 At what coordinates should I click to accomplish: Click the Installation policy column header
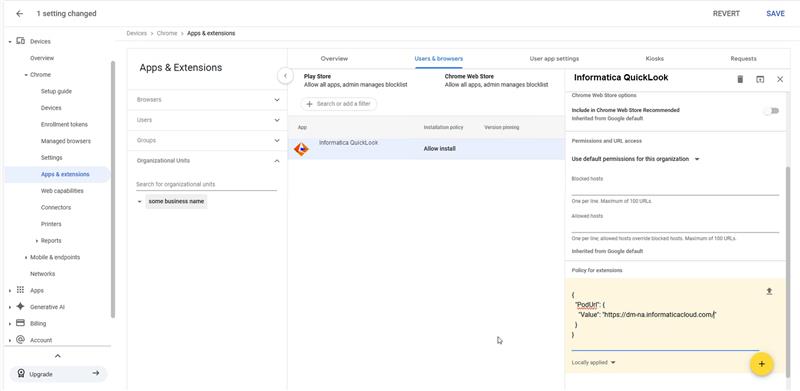(x=443, y=127)
